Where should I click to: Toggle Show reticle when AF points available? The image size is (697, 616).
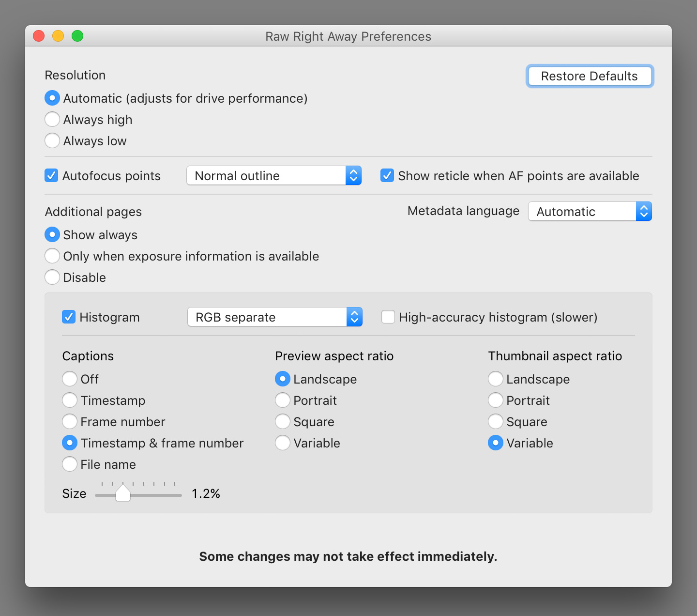[x=387, y=175]
